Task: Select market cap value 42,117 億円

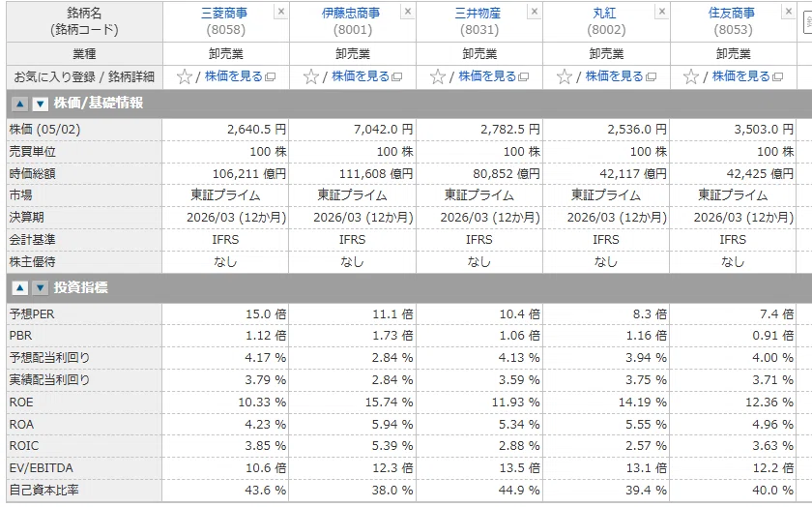Action: 633,173
